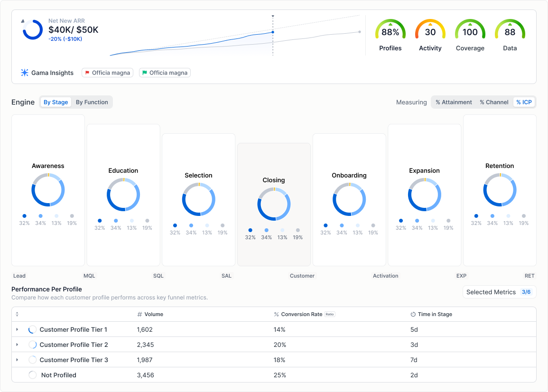This screenshot has height=392, width=548.
Task: Switch measuring mode to % Attainment
Action: (x=453, y=102)
